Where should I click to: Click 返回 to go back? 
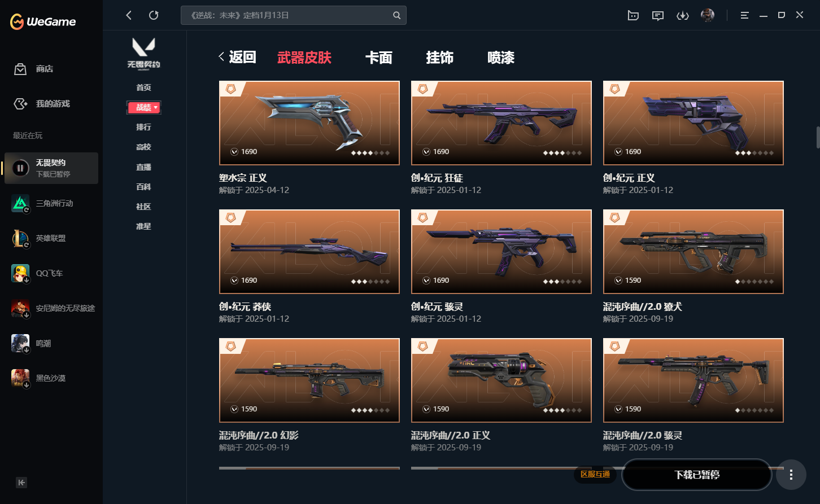pyautogui.click(x=238, y=57)
